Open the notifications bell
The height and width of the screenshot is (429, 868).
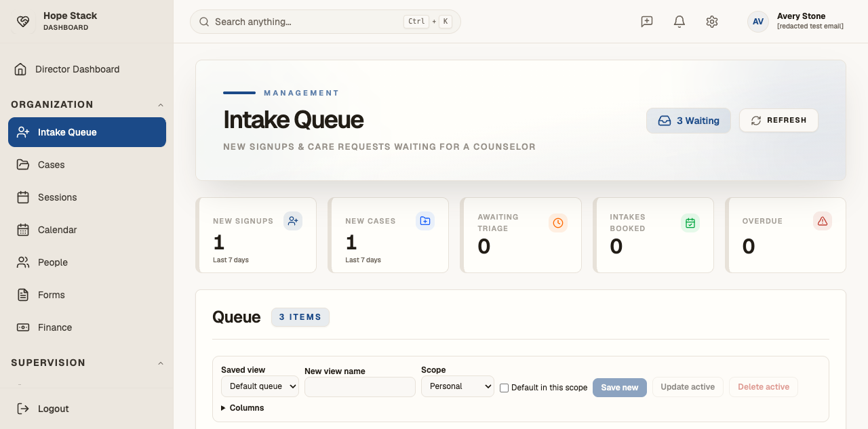pos(679,22)
